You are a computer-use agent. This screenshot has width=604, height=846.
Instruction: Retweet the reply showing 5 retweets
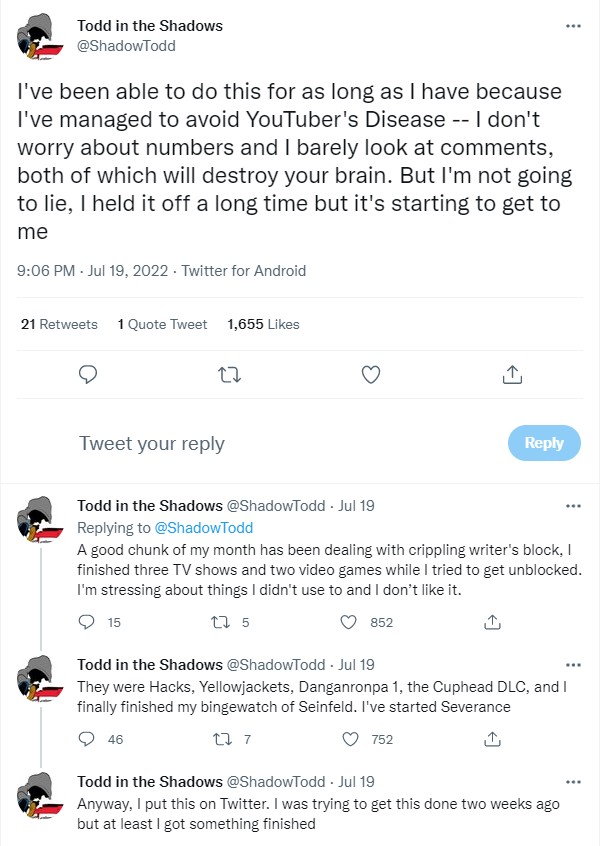[220, 623]
